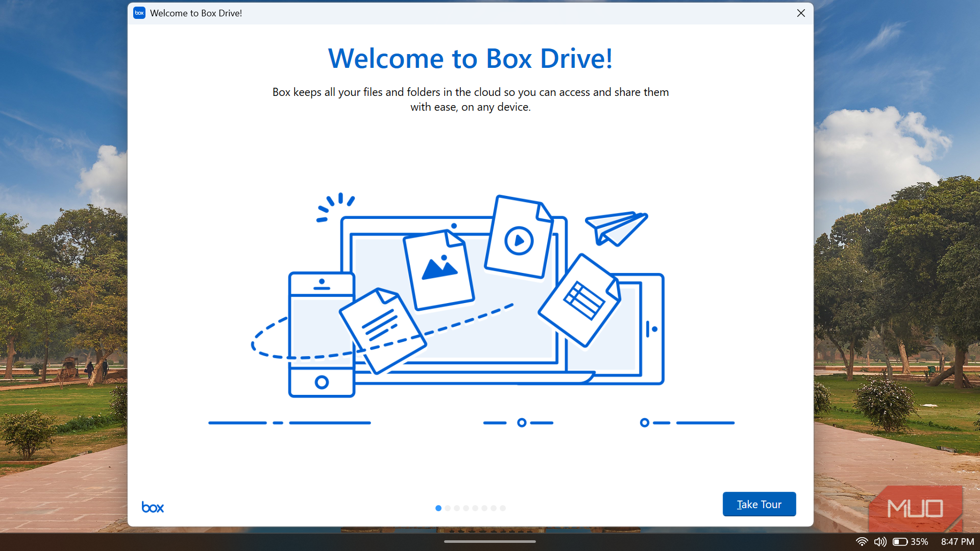Click the Box app icon in title bar
Image resolution: width=980 pixels, height=551 pixels.
pos(139,13)
